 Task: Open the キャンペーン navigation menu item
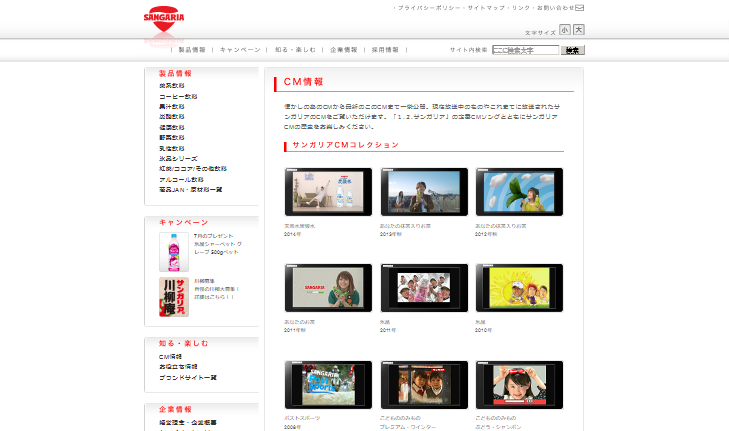(x=240, y=49)
